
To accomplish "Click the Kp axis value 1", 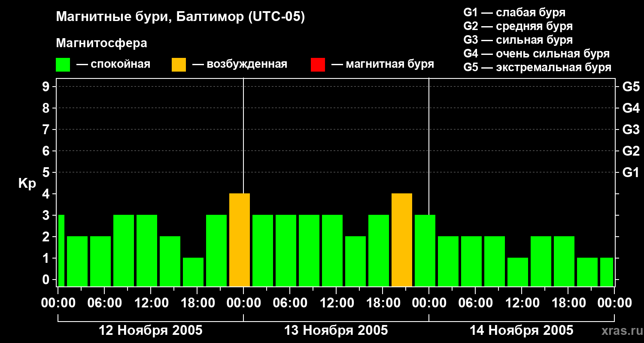I will pyautogui.click(x=47, y=258).
